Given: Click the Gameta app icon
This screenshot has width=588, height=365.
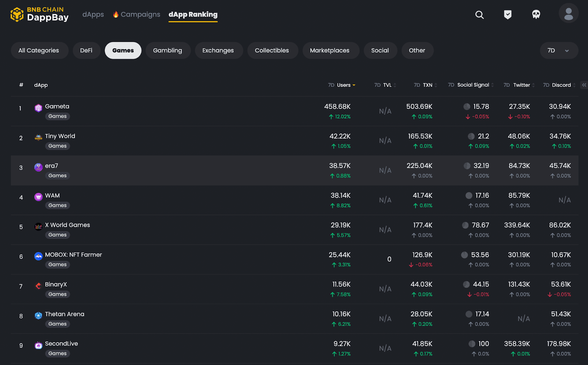Looking at the screenshot, I should [38, 108].
